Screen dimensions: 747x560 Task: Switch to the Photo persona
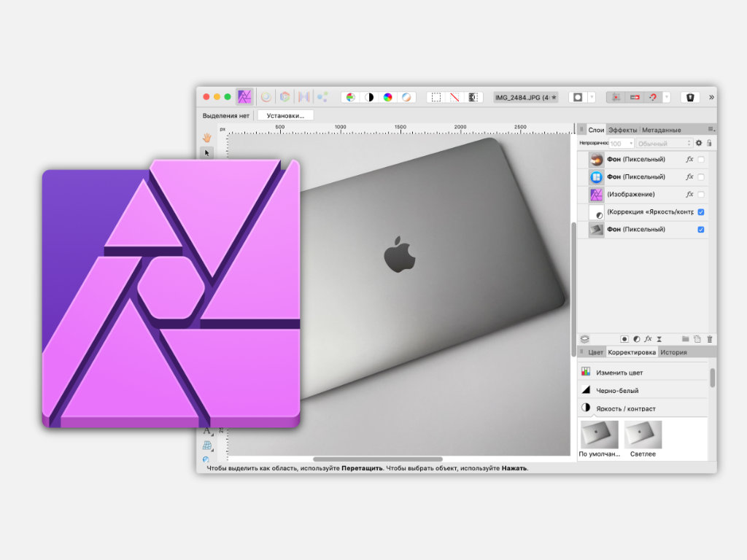(x=244, y=97)
